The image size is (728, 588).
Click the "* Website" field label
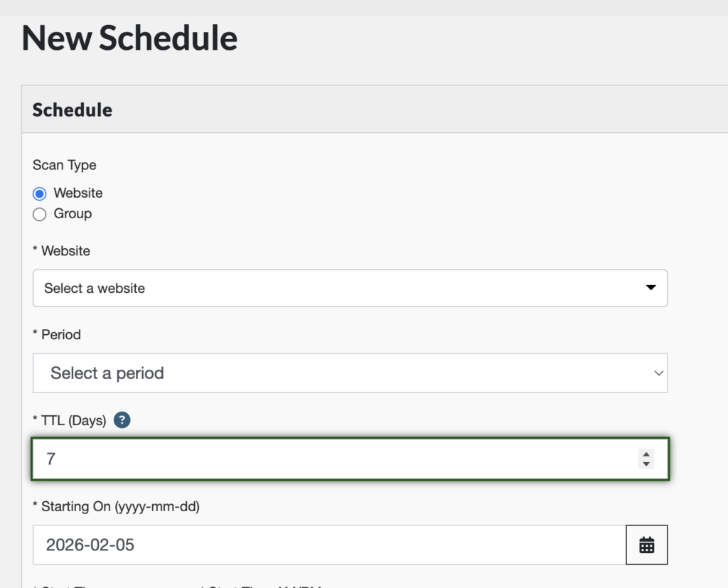coord(62,250)
